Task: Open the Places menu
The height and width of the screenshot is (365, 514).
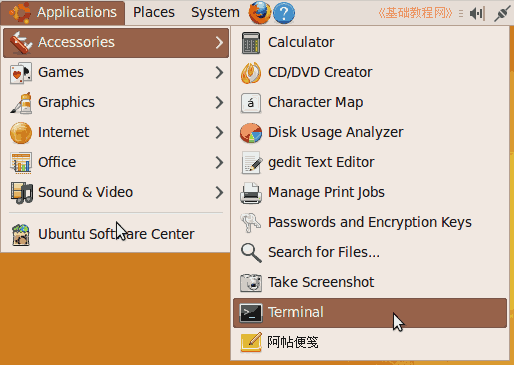Action: [154, 13]
